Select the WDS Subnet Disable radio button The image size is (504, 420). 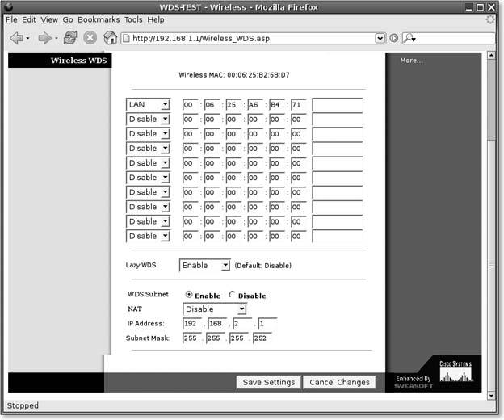(x=233, y=295)
